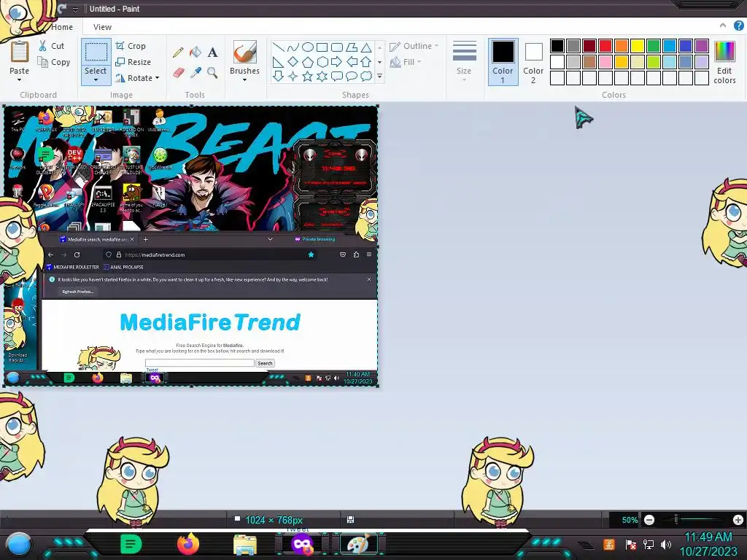Click the Resize button
747x560 pixels.
tap(133, 62)
